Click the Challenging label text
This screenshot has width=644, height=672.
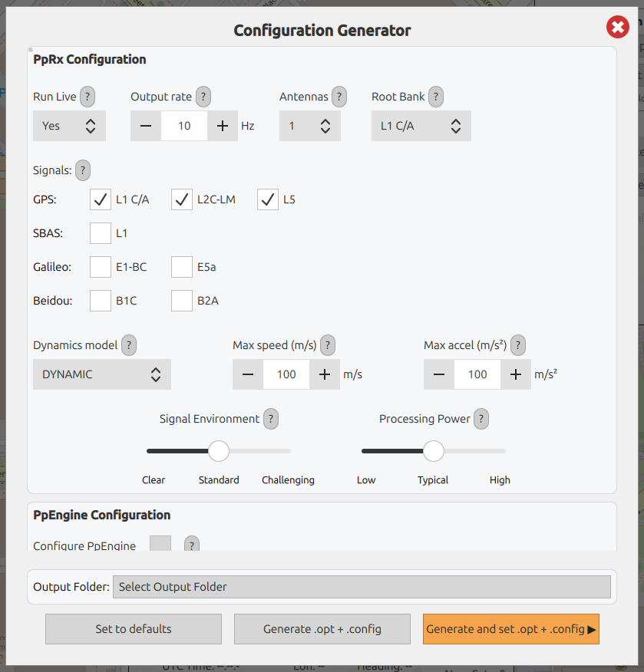tap(288, 480)
